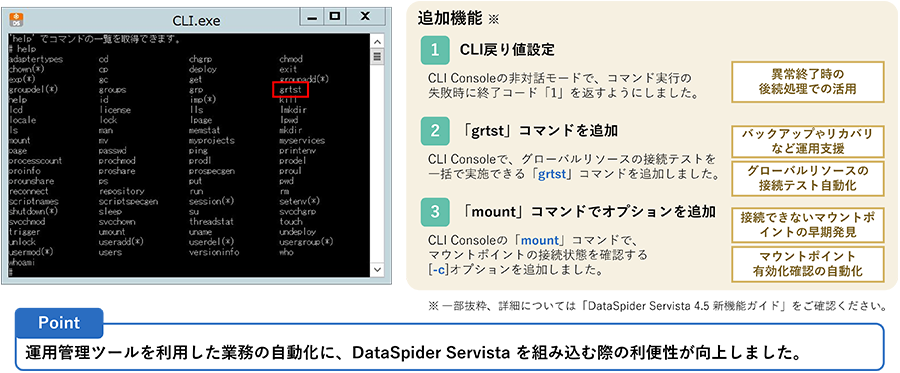Viewport: 900px width, 373px height.
Task: Minimize the CLI.exe window
Action: click(x=312, y=18)
